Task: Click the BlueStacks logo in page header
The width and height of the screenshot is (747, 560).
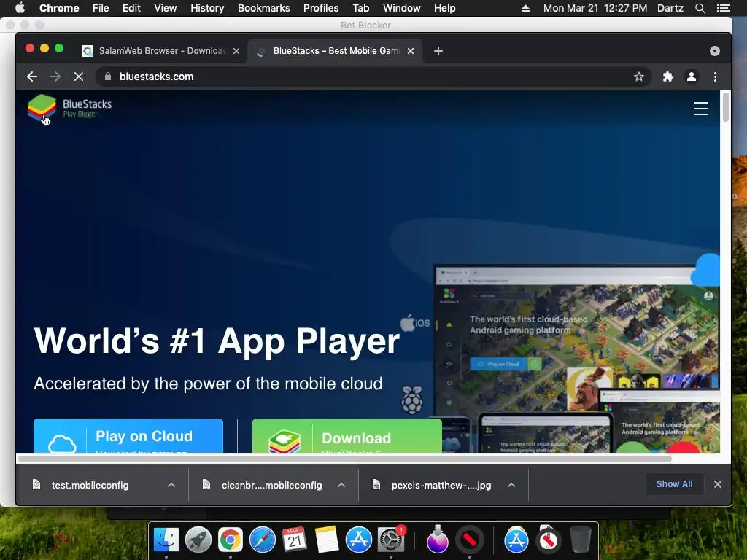Action: (69, 109)
